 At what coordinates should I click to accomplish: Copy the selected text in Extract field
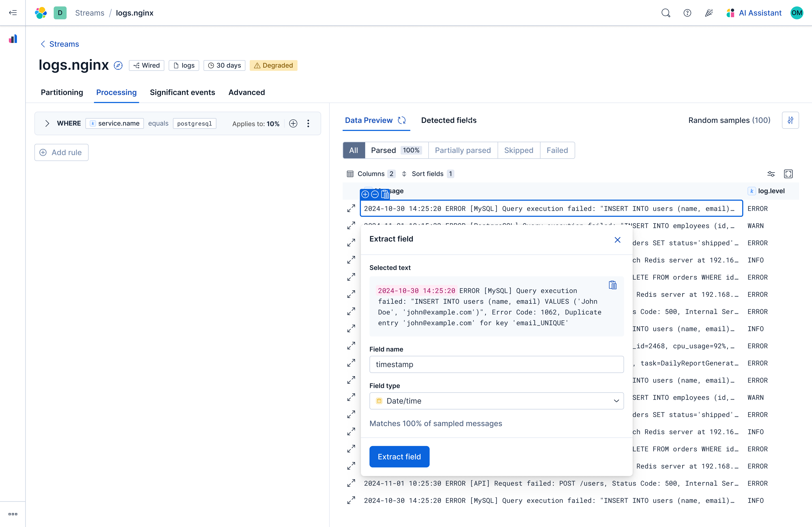613,285
